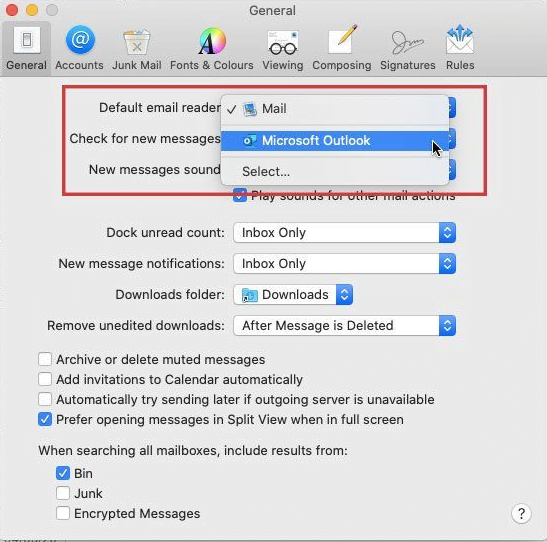This screenshot has height=542, width=547.
Task: Open the General preferences tab
Action: tap(26, 48)
